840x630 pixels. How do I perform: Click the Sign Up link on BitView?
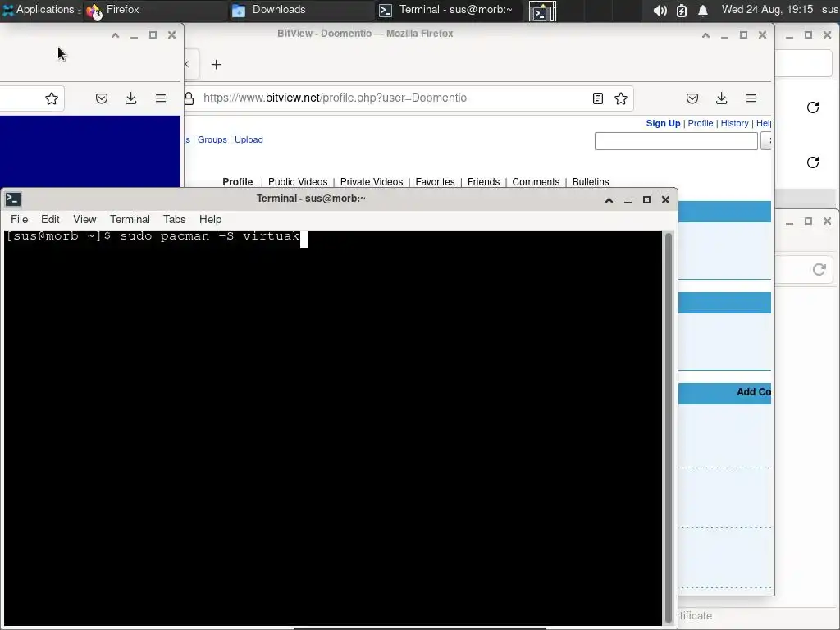click(x=663, y=123)
